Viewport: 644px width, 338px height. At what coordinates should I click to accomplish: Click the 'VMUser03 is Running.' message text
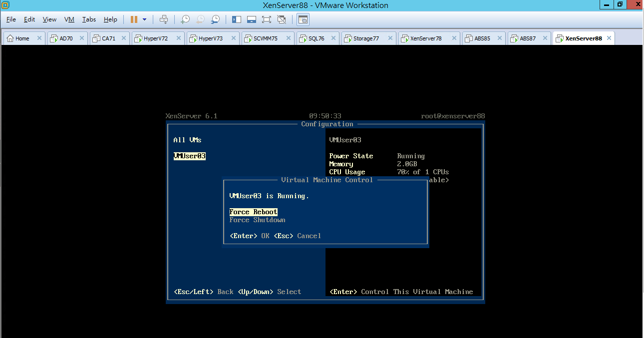[269, 196]
